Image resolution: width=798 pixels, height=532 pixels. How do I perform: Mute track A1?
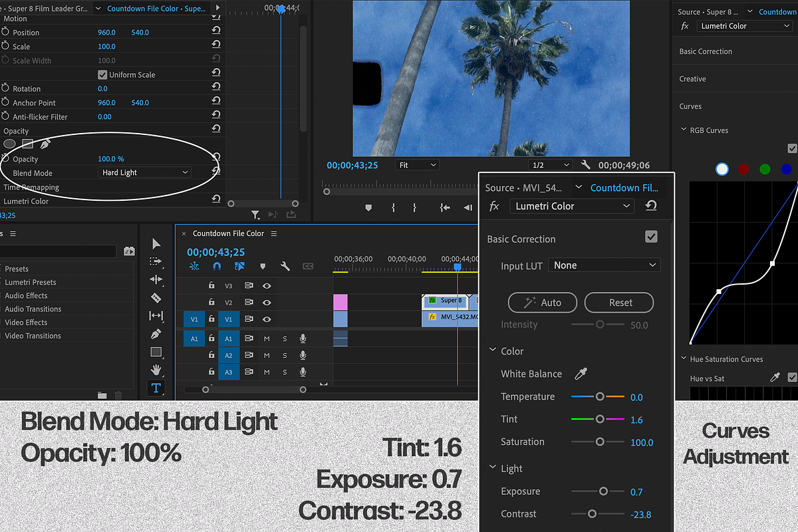[267, 338]
